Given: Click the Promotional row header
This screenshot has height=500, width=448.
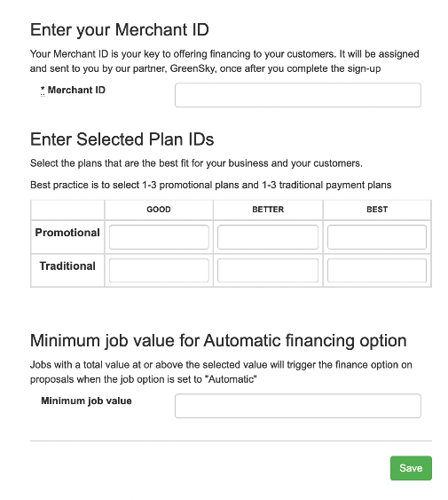Looking at the screenshot, I should (67, 233).
